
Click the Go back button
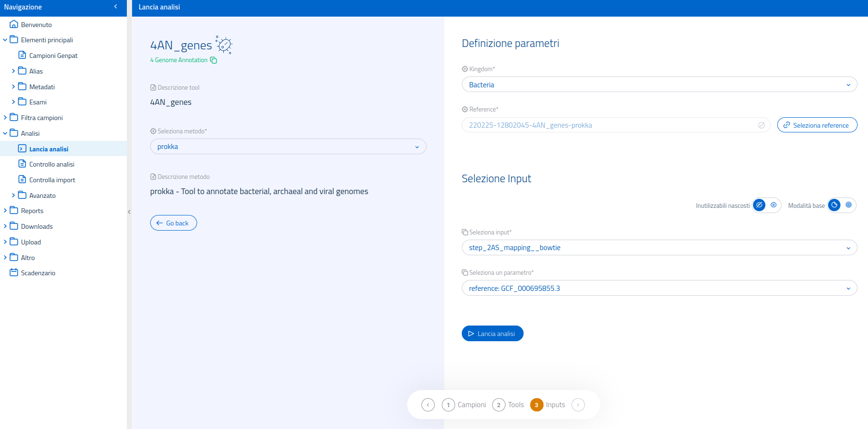(x=173, y=223)
